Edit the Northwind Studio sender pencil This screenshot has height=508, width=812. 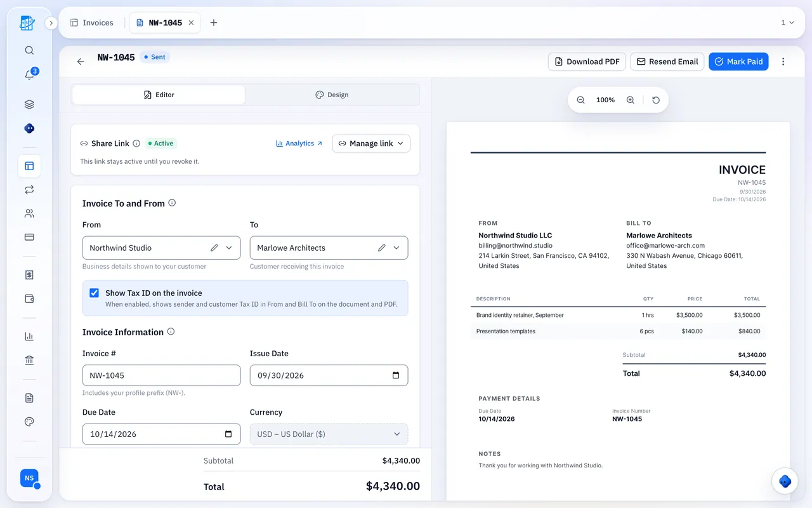pos(214,248)
